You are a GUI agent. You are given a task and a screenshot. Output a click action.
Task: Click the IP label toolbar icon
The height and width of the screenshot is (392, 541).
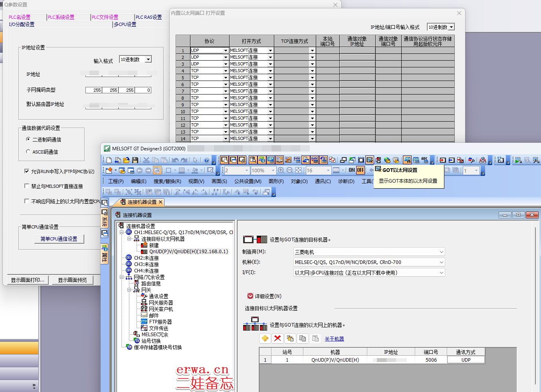tap(271, 160)
